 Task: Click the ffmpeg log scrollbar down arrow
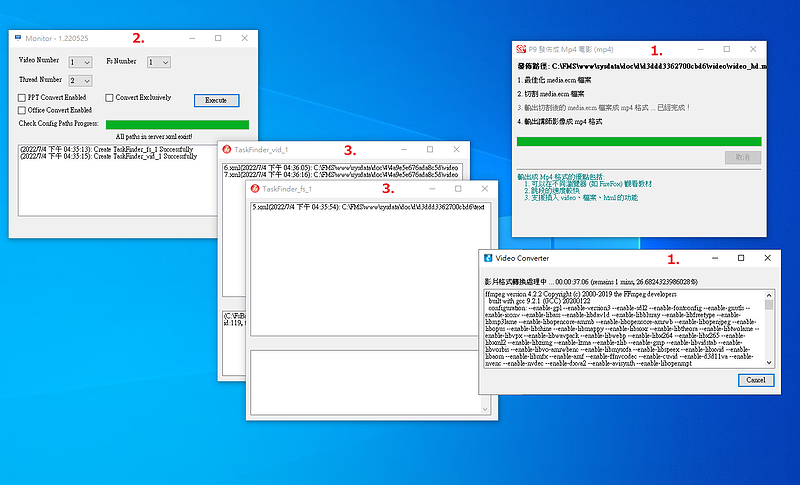click(x=769, y=363)
